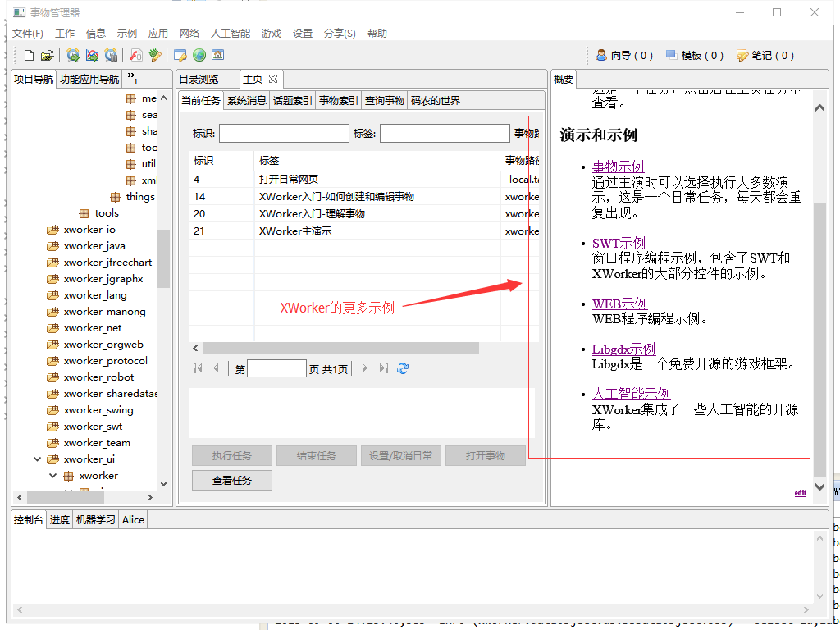This screenshot has width=840, height=630.
Task: Open the Libgdx示例 link
Action: [623, 349]
